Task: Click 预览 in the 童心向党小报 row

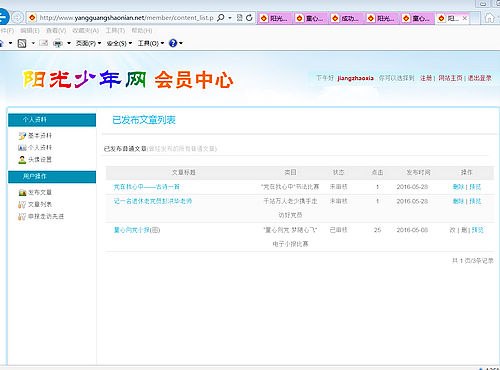Action: (477, 230)
